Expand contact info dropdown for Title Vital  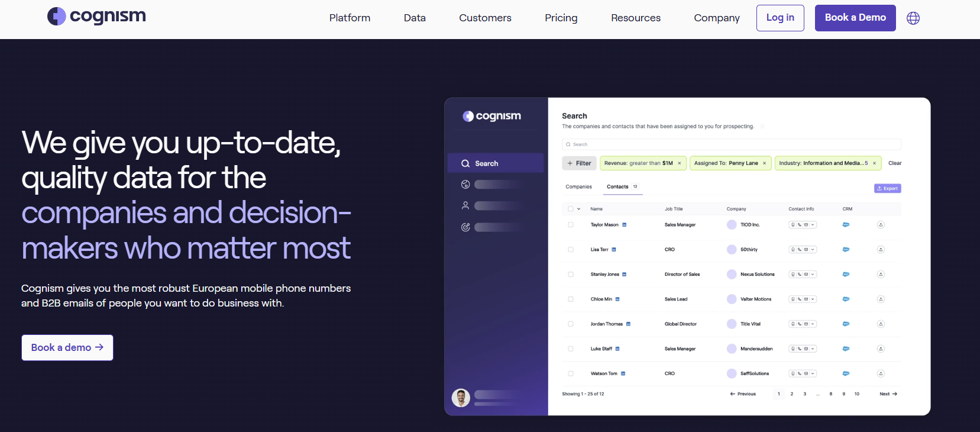pyautogui.click(x=813, y=324)
